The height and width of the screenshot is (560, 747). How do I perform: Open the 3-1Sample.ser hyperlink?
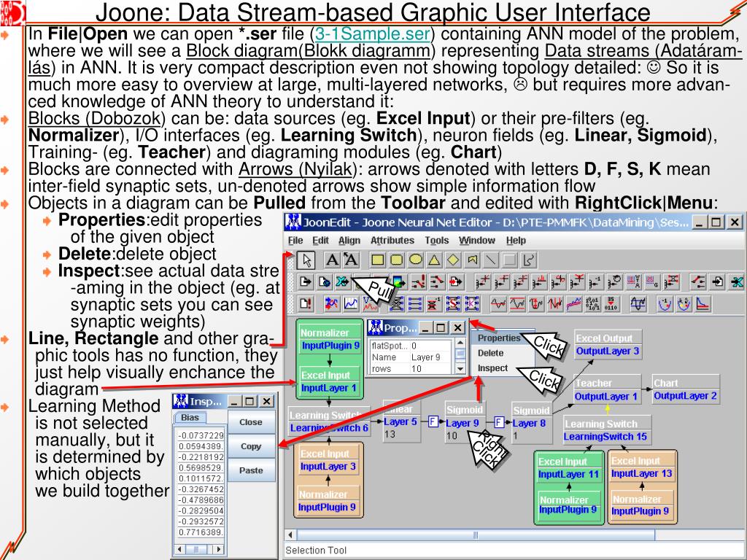[x=373, y=34]
